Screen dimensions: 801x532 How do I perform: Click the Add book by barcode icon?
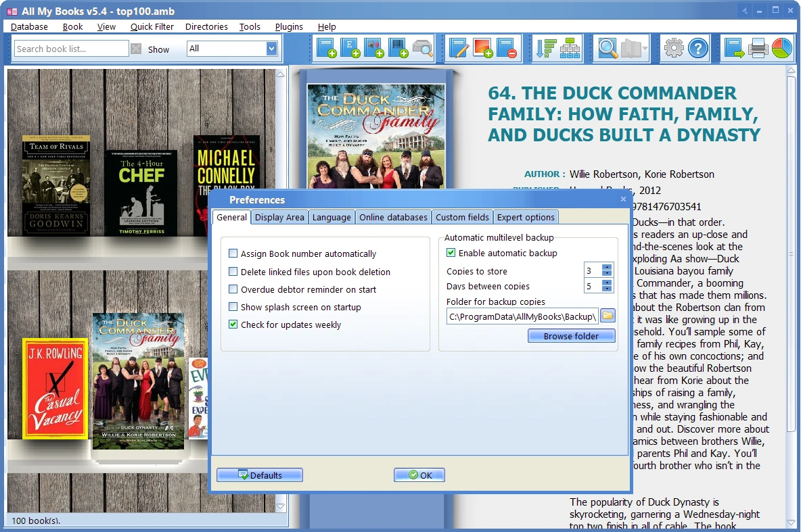point(398,48)
